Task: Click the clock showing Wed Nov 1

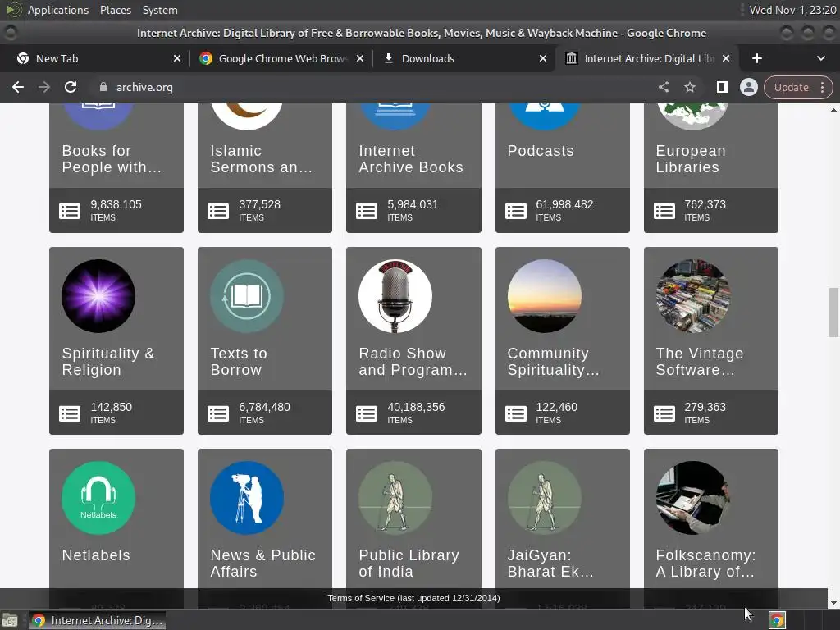Action: pyautogui.click(x=792, y=10)
